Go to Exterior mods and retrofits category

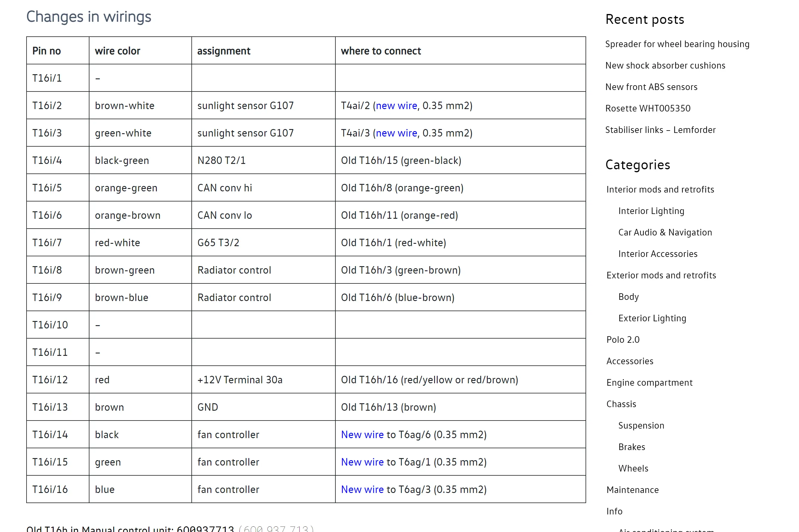click(x=661, y=275)
